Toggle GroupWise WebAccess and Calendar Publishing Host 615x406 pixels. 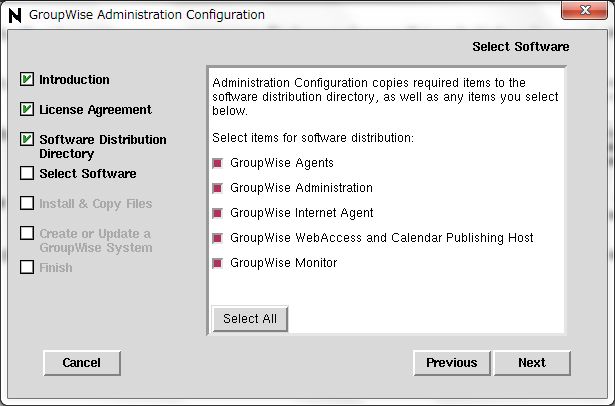click(217, 238)
